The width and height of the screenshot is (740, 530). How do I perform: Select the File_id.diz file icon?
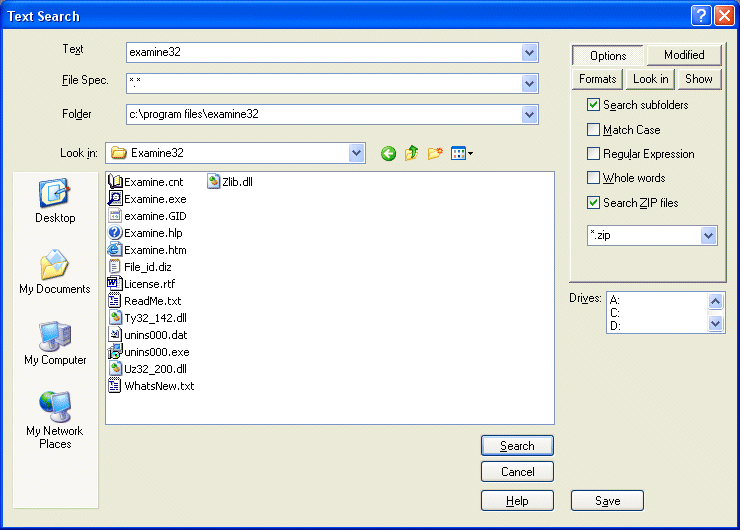115,267
